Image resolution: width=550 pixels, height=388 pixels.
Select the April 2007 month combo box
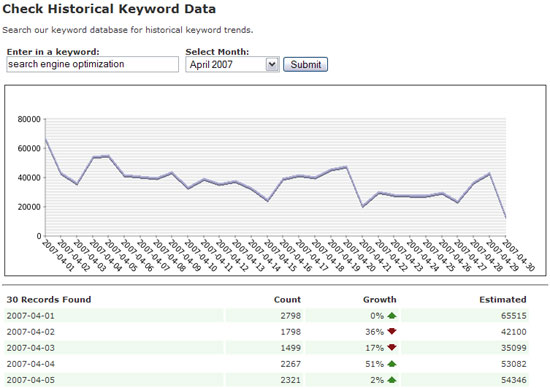pyautogui.click(x=233, y=65)
